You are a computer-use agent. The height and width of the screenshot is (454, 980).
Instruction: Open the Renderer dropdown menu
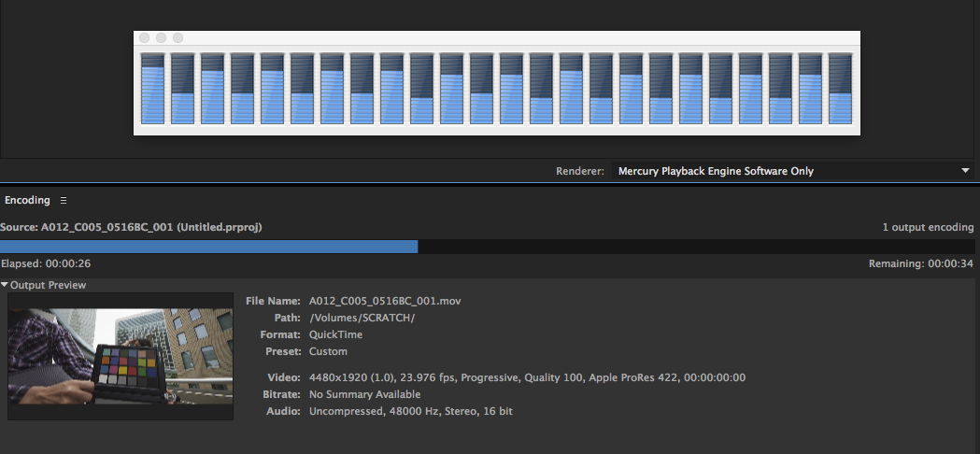click(x=792, y=171)
